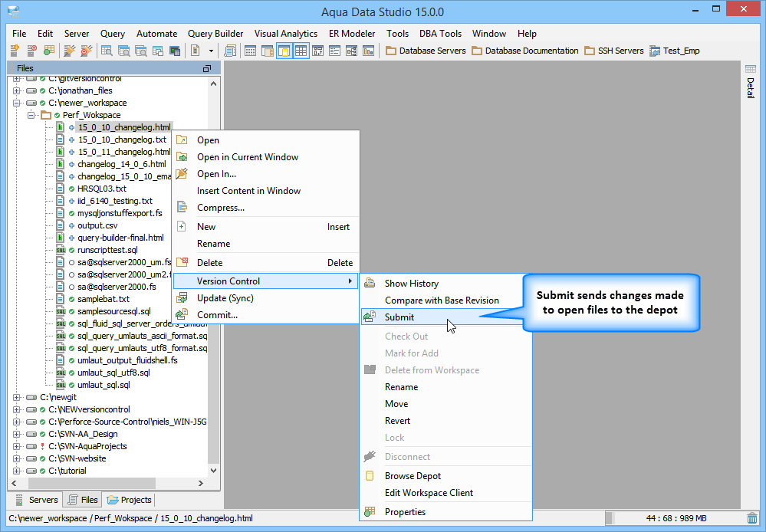Click the table icon with green circle

coord(49,51)
